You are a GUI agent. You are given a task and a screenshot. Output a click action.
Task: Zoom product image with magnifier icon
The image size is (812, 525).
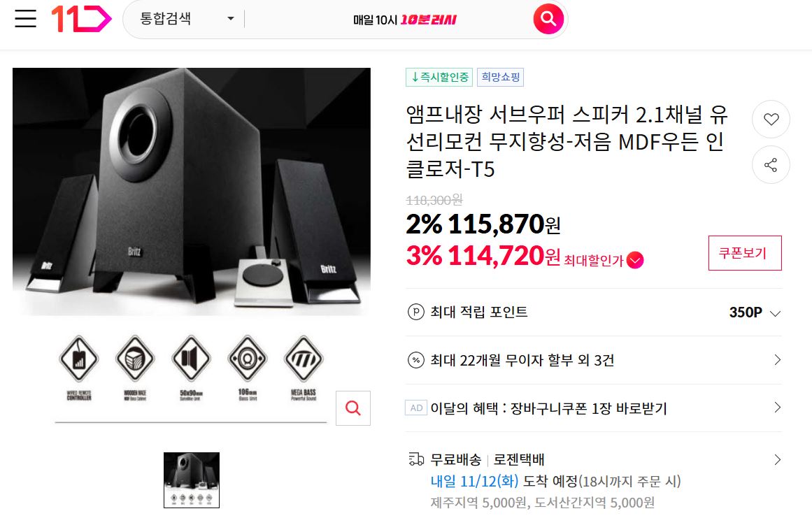pyautogui.click(x=352, y=408)
